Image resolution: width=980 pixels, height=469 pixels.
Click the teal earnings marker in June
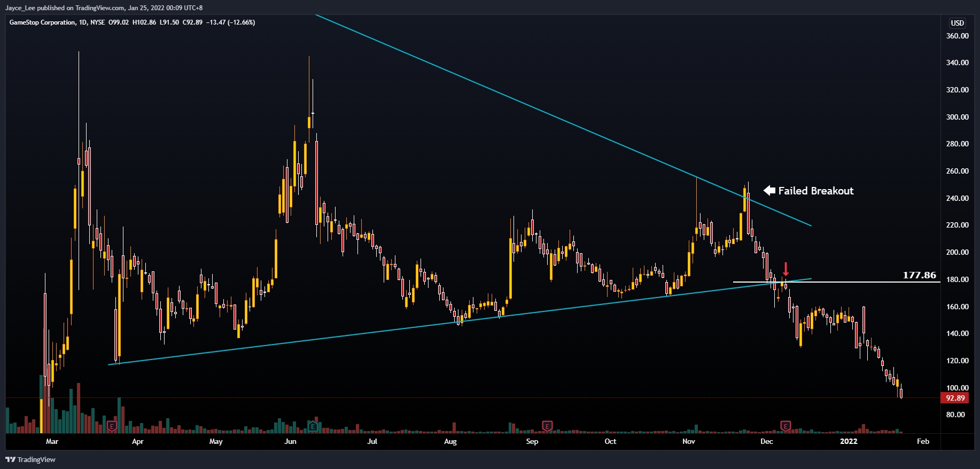pos(313,426)
